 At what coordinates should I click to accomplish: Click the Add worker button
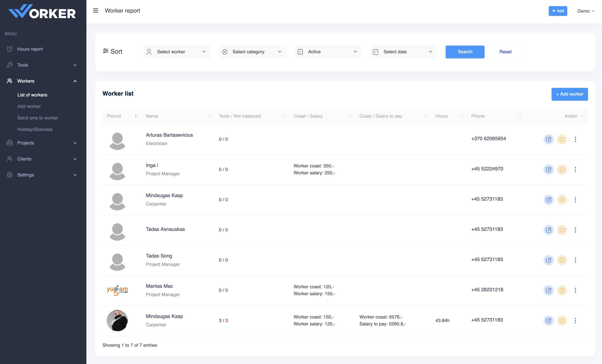click(x=569, y=94)
